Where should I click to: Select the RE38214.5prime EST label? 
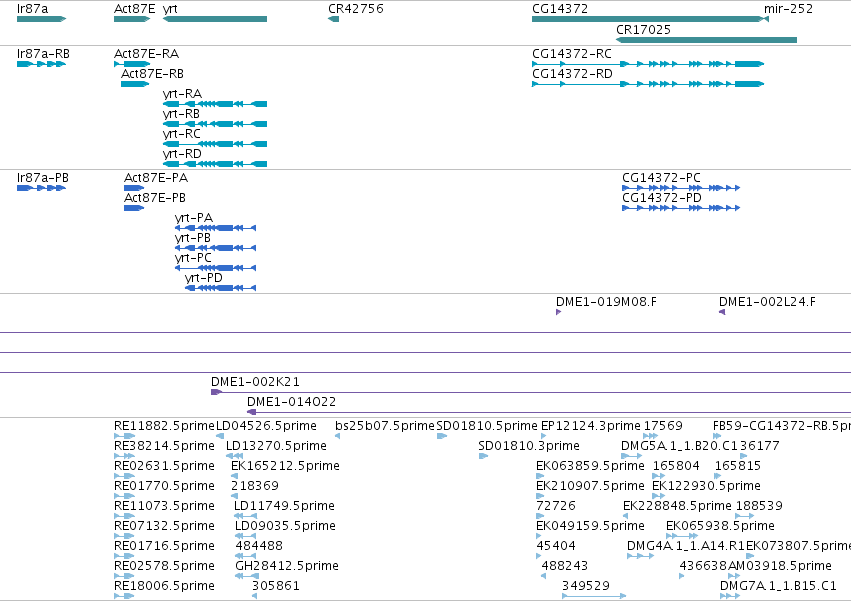[164, 446]
